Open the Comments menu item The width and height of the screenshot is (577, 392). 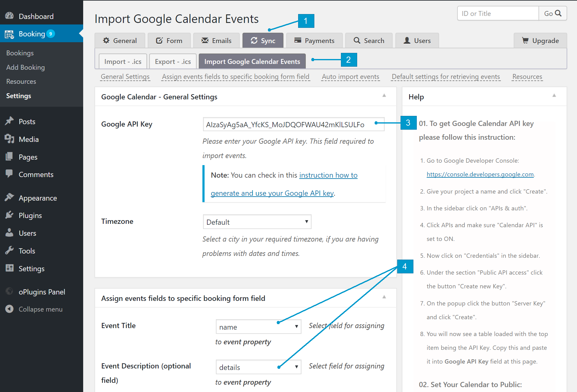click(36, 174)
